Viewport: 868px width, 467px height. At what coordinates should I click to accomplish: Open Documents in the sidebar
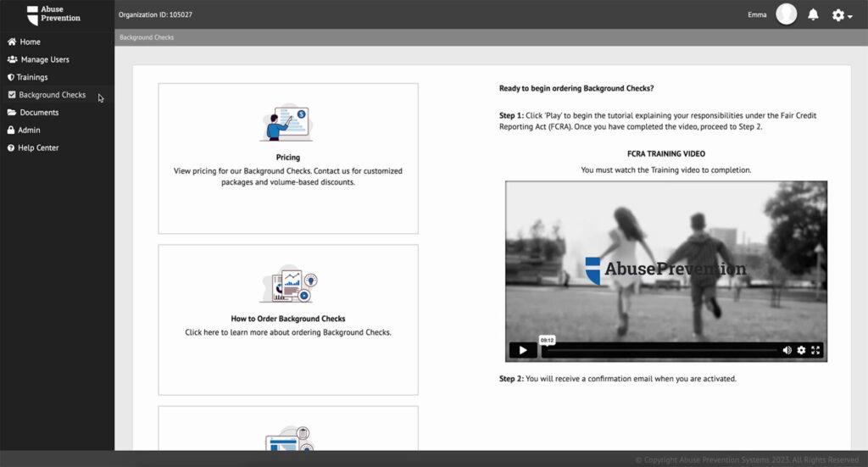39,113
